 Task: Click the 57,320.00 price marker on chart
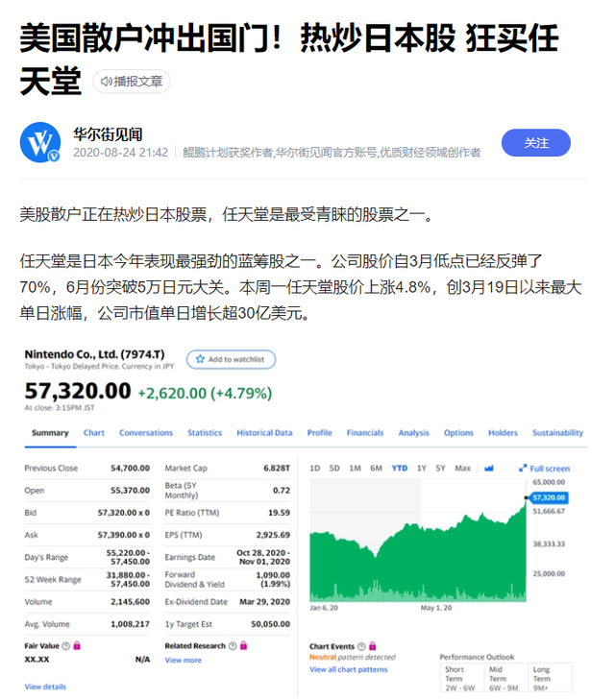click(x=548, y=497)
